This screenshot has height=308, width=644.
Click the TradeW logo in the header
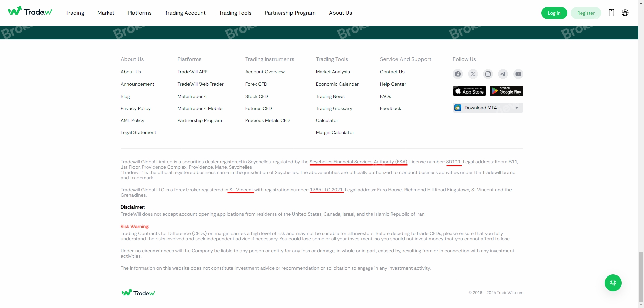tap(30, 12)
